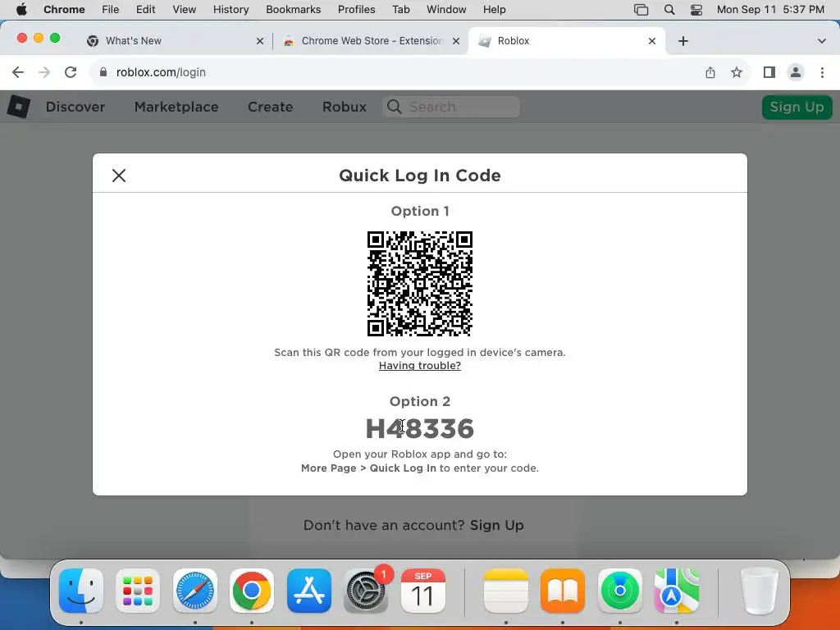Viewport: 840px width, 630px height.
Task: Launch Safari from the Dock
Action: coord(195,591)
